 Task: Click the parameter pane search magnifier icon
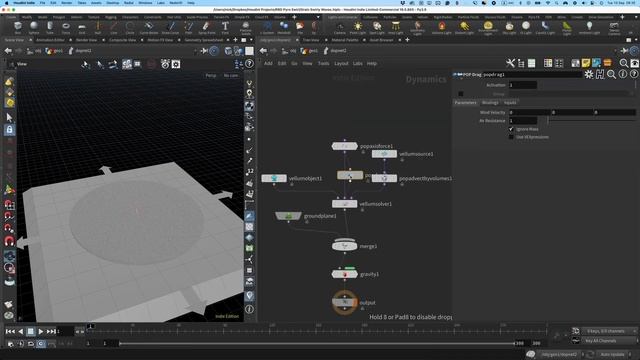click(611, 74)
